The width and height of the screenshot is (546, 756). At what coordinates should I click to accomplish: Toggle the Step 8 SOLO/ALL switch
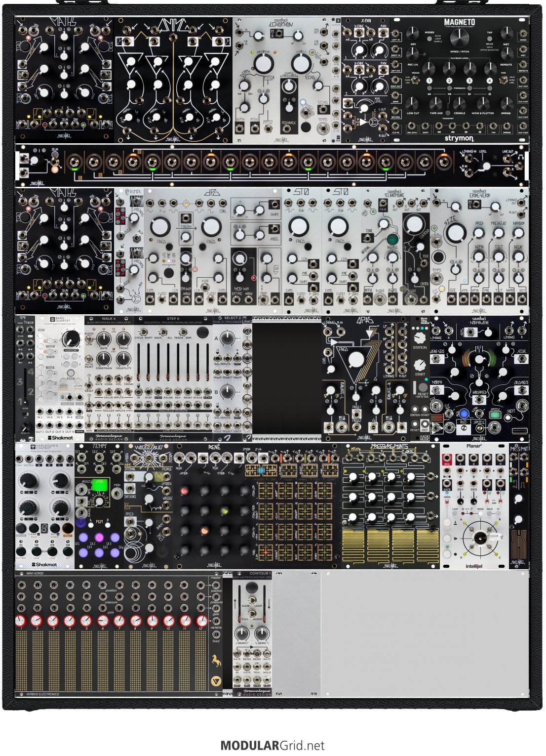[164, 333]
